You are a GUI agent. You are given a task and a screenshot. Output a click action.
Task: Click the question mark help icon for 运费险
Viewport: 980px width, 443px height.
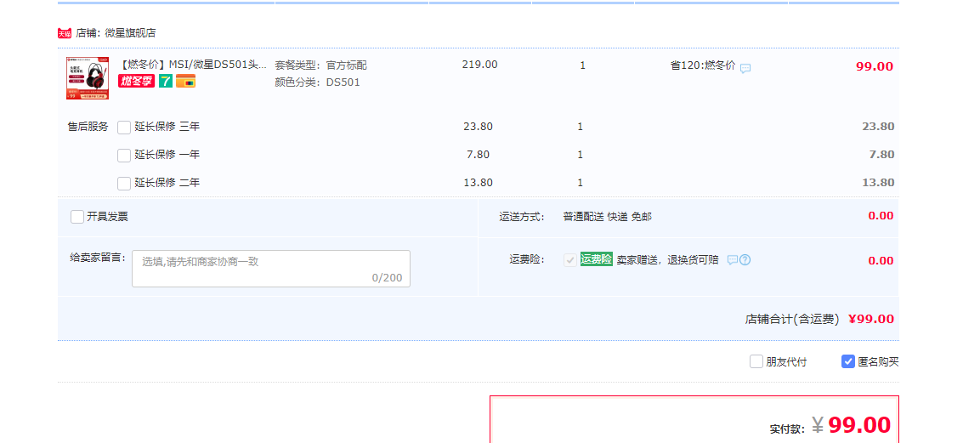[x=745, y=260]
